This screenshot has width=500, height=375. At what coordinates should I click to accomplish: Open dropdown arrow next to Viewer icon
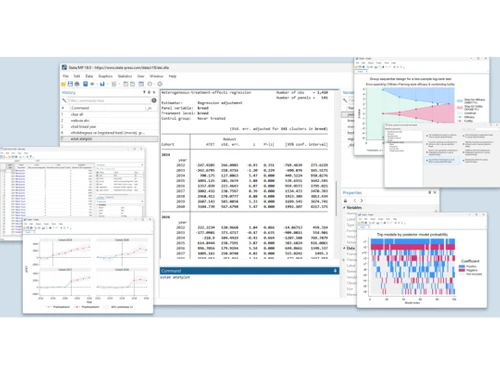97,84
